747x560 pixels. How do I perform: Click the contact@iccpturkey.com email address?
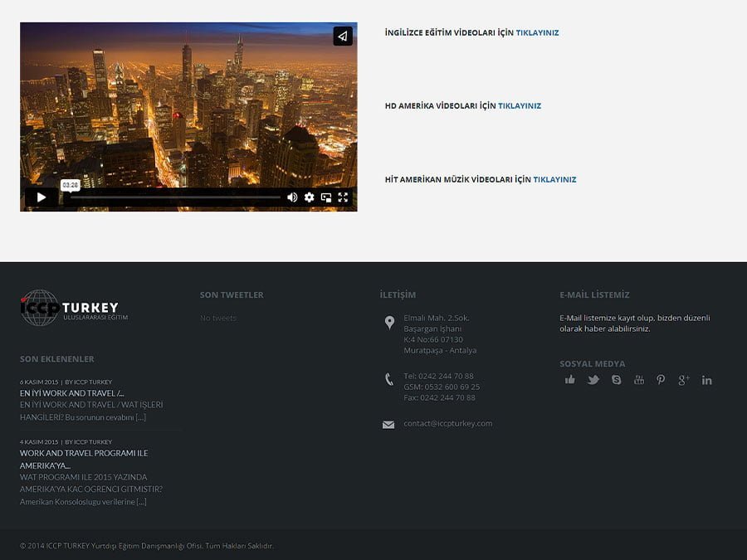click(447, 424)
